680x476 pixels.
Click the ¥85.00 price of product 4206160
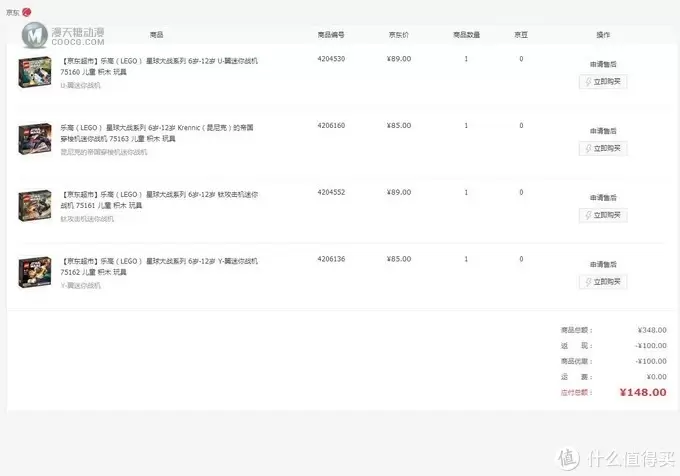(x=399, y=126)
